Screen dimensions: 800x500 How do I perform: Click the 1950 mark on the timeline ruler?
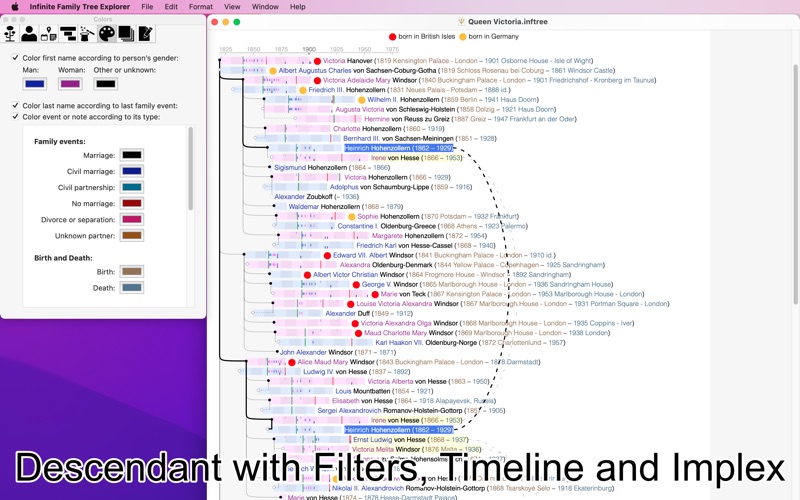click(x=364, y=49)
